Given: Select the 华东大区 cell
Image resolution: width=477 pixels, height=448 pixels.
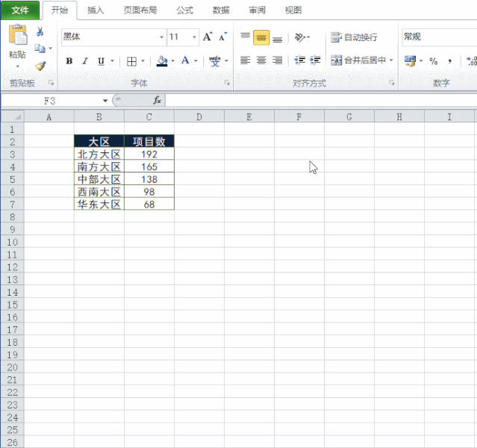Looking at the screenshot, I should click(x=99, y=205).
